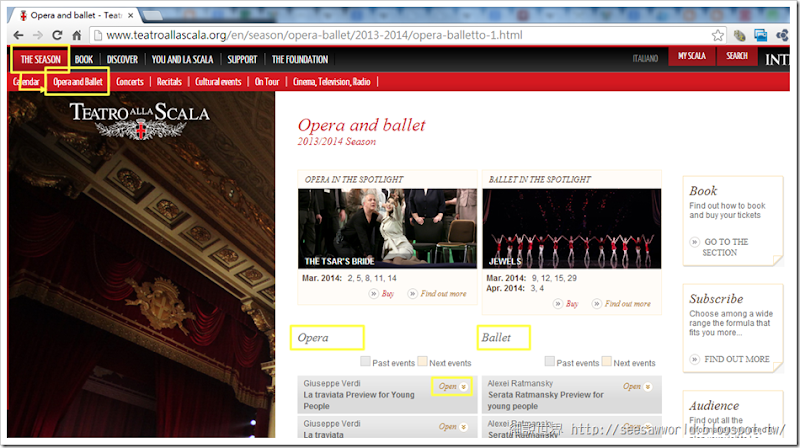Viewport: 800px width, 448px height.
Task: Open the BOOK menu
Action: click(84, 59)
